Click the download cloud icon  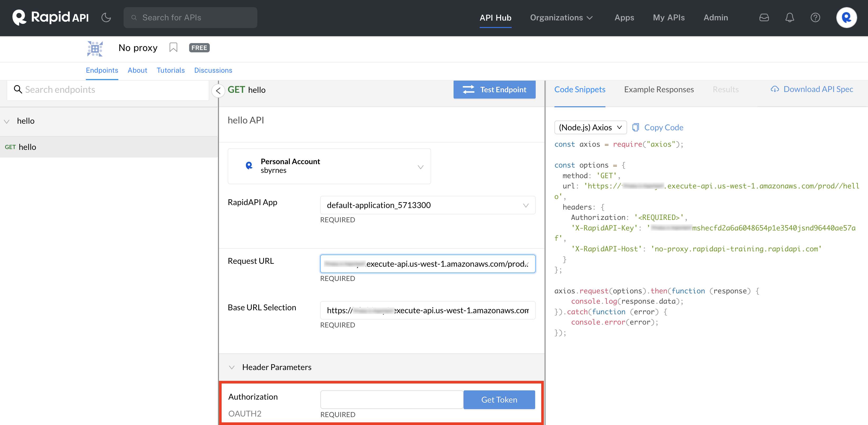pyautogui.click(x=775, y=89)
